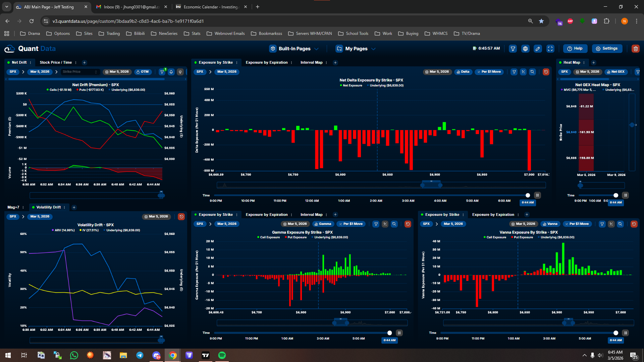Toggle Calls series in Net Drift legend
This screenshot has width=644, height=362.
tap(59, 90)
